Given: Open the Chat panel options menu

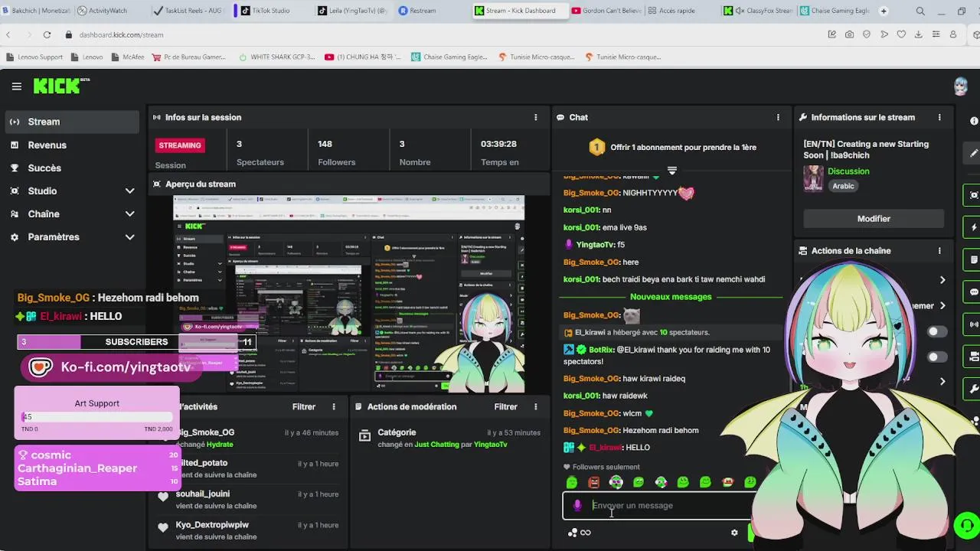Looking at the screenshot, I should coord(778,117).
